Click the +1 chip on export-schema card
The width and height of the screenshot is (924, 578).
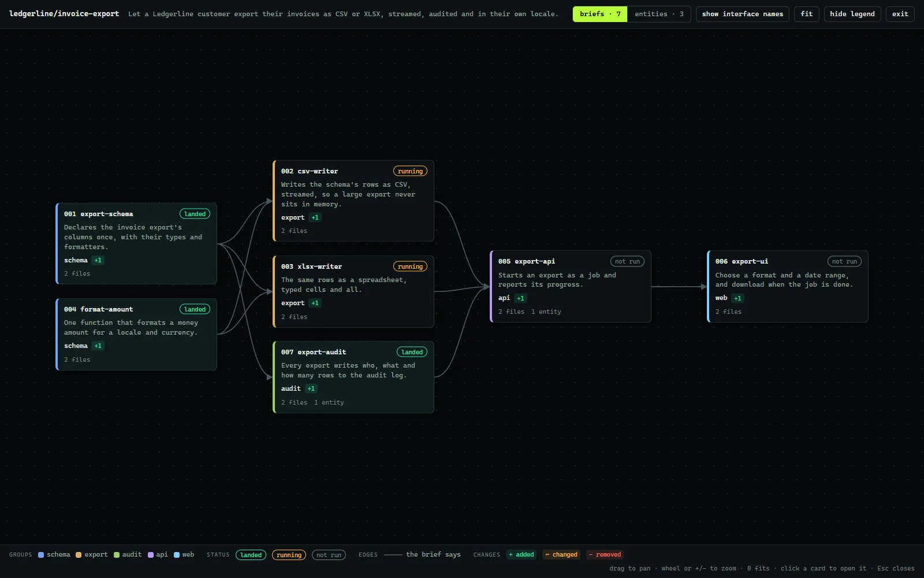click(98, 260)
